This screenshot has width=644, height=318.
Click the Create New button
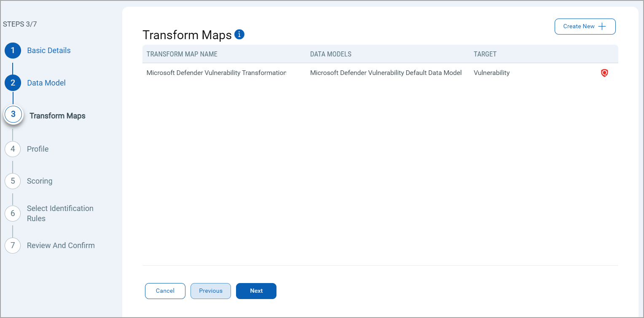585,26
